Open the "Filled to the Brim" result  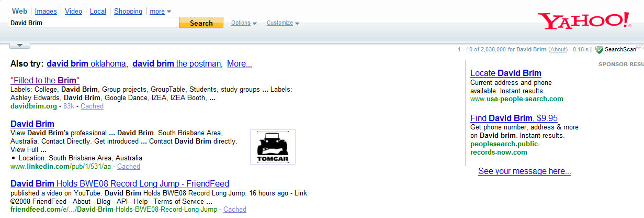point(45,81)
